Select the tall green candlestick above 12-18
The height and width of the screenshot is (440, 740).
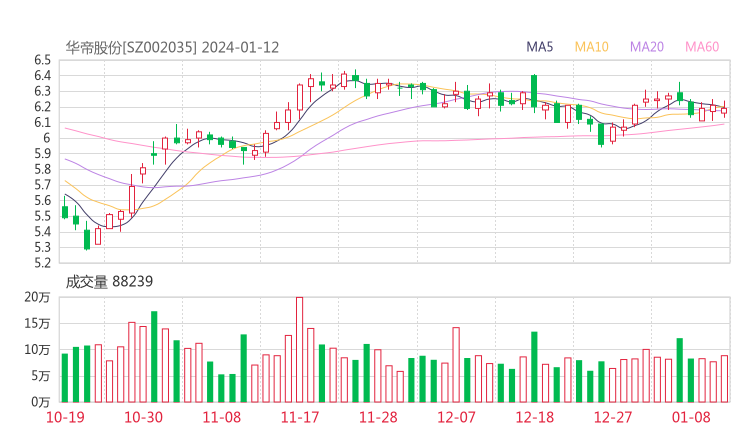click(534, 91)
